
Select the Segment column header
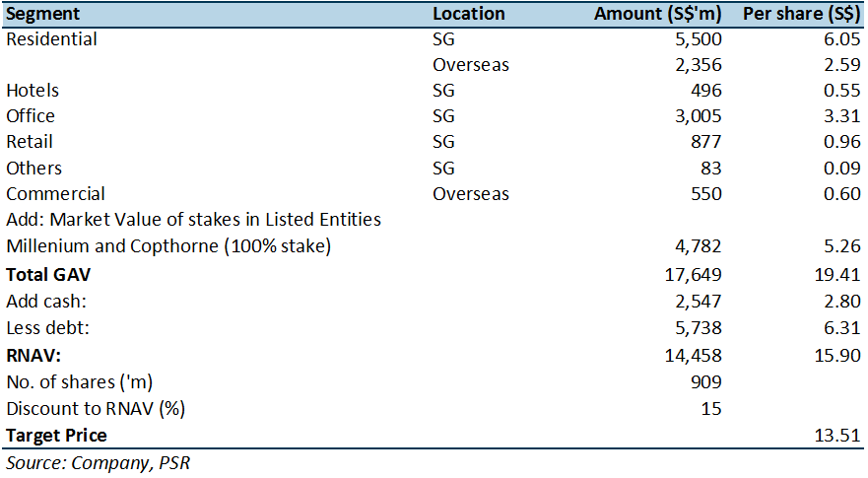click(x=42, y=14)
